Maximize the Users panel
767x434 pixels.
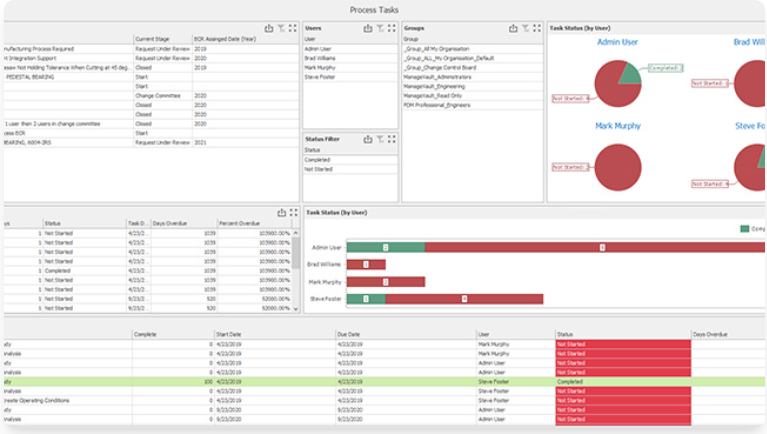point(392,28)
